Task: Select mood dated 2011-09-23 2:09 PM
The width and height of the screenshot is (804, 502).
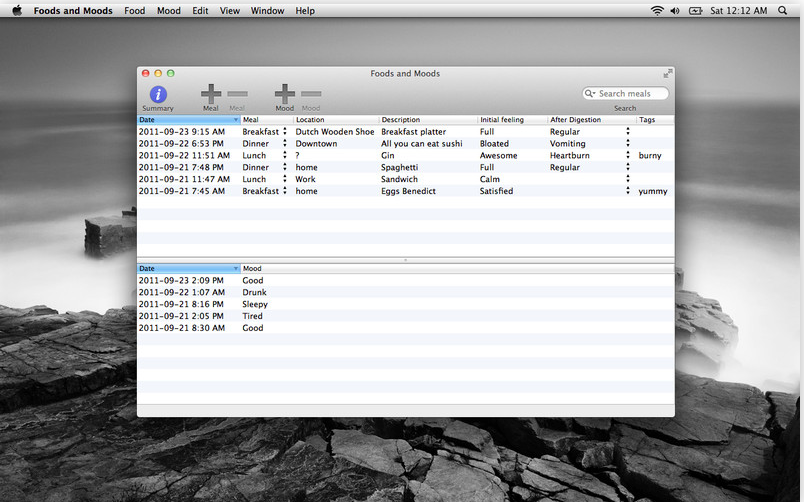Action: [x=181, y=280]
